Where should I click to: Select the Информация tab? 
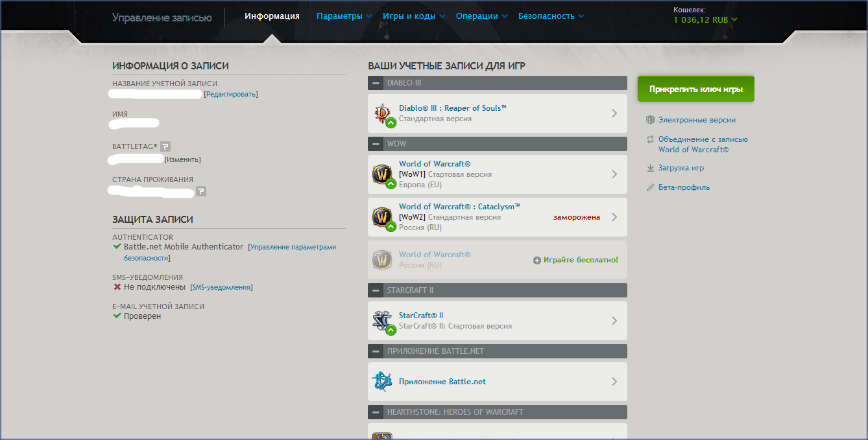pyautogui.click(x=272, y=16)
